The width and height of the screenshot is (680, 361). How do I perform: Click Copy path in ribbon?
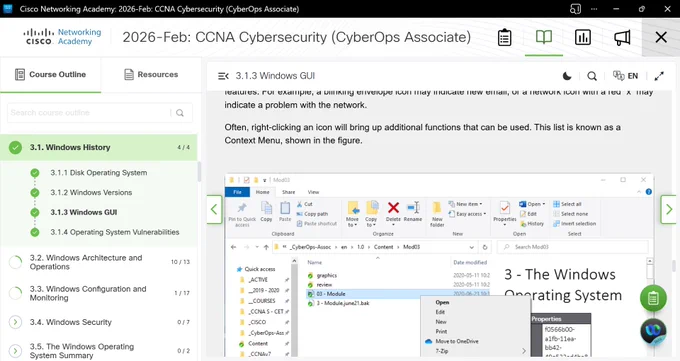(x=312, y=214)
